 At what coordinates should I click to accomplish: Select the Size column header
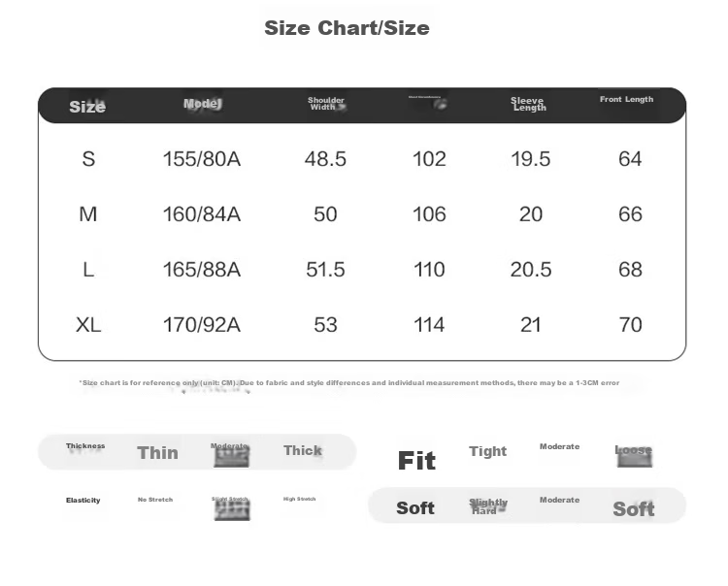coord(87,107)
